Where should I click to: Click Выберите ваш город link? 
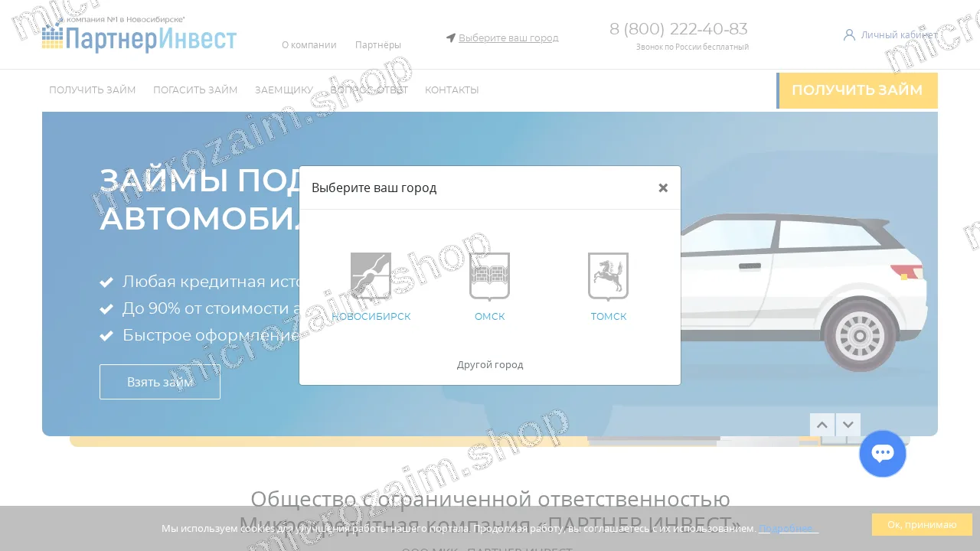tap(508, 37)
